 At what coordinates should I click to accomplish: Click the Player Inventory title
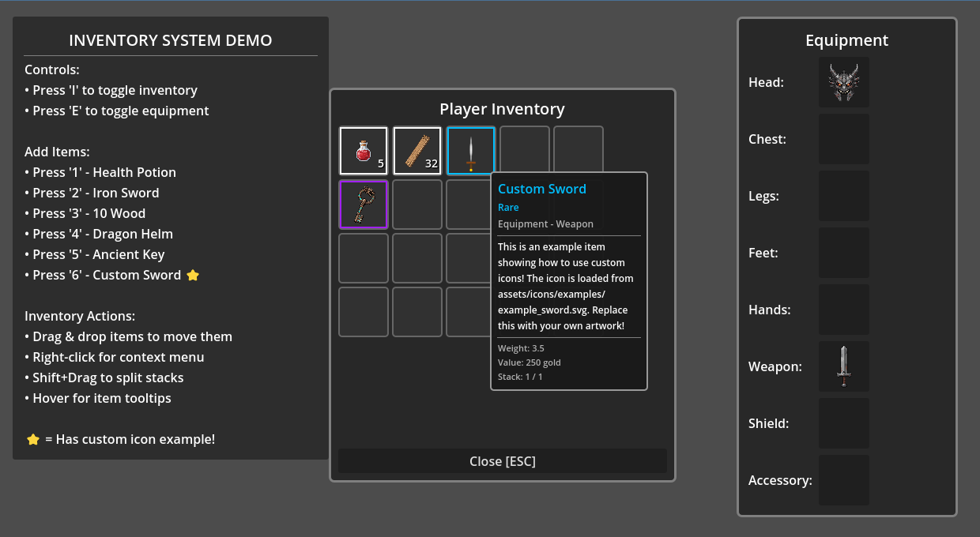coord(502,109)
